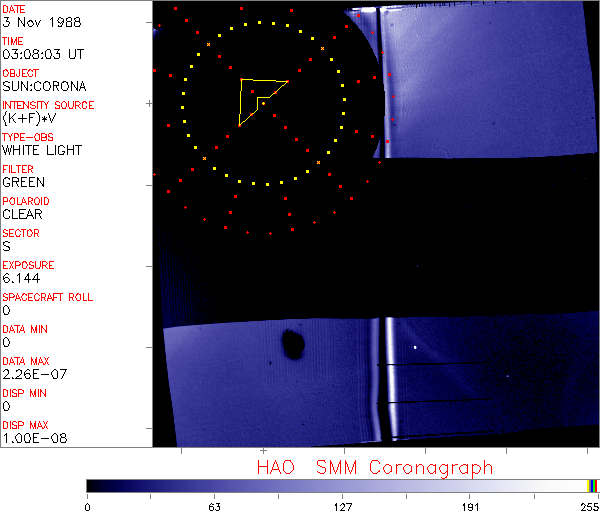Select the 'WHITE LIGHT' observation type
Screen dimensions: 600x512
(42, 150)
